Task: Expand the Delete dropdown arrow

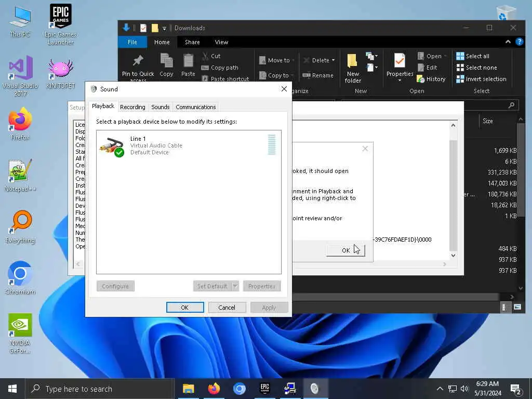Action: click(333, 60)
